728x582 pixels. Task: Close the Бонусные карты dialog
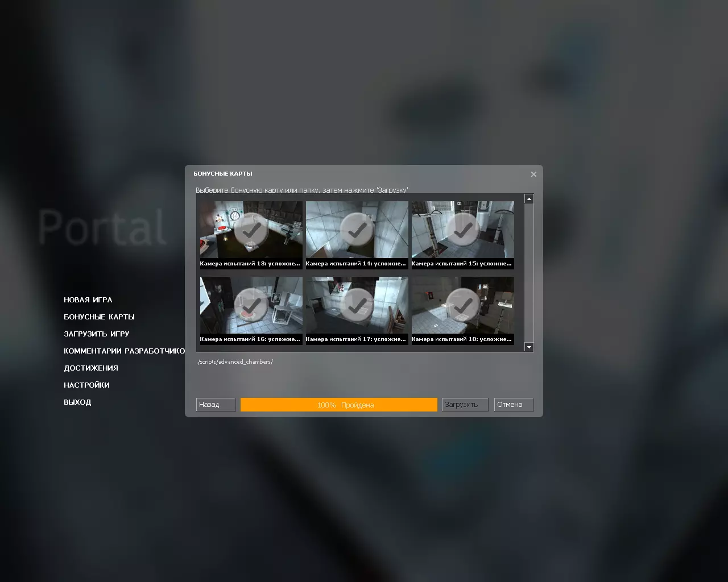(x=533, y=174)
